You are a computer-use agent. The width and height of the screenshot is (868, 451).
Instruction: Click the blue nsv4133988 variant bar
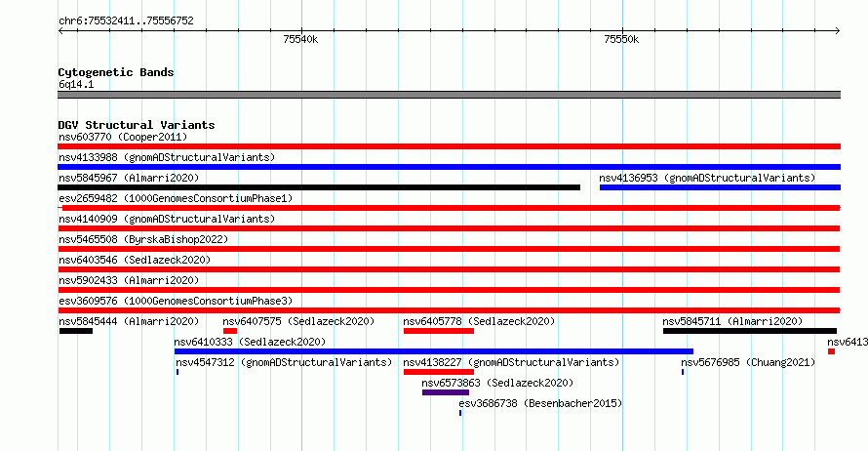pyautogui.click(x=449, y=167)
